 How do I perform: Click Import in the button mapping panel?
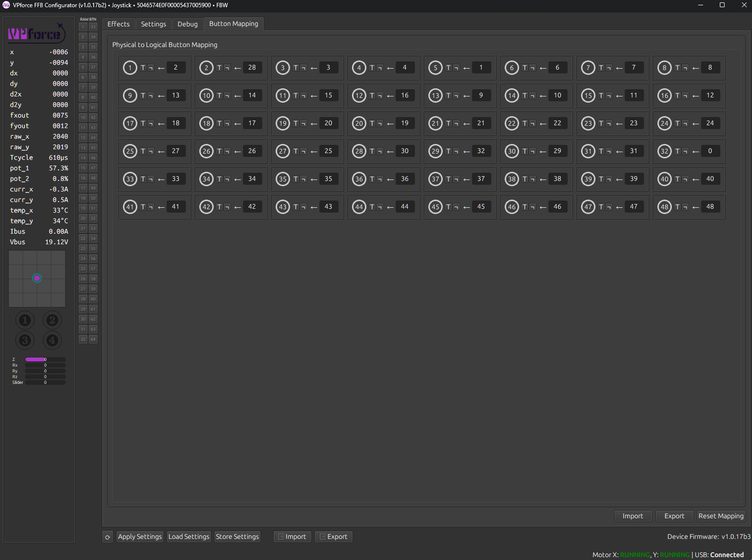pyautogui.click(x=633, y=516)
